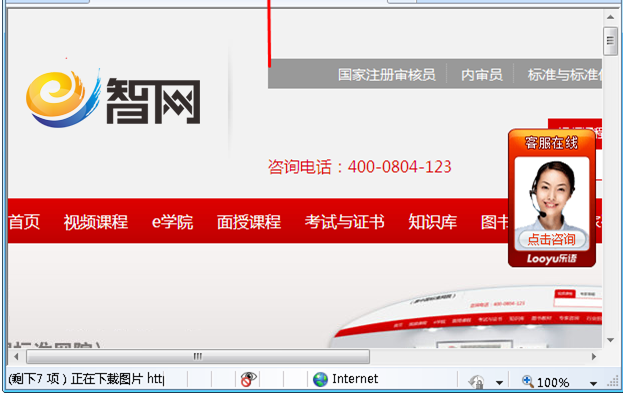Open the 国家注册审核员 link
This screenshot has width=623, height=393.
(387, 75)
